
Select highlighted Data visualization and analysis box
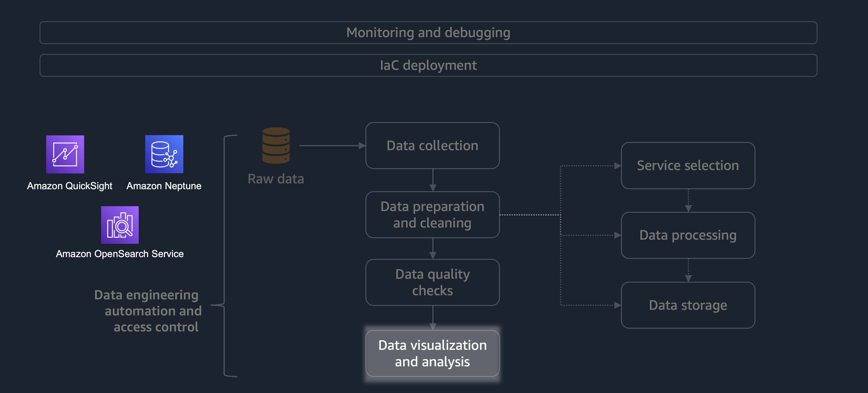point(432,353)
